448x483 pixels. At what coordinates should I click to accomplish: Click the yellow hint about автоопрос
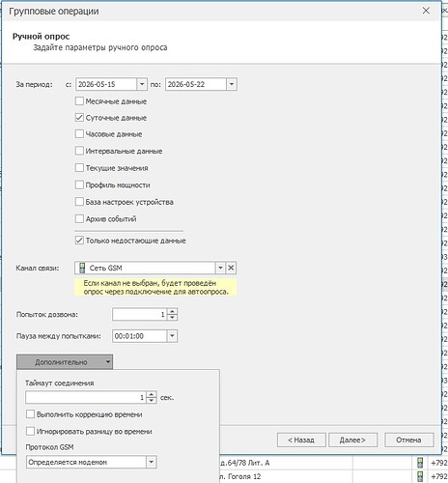point(155,287)
